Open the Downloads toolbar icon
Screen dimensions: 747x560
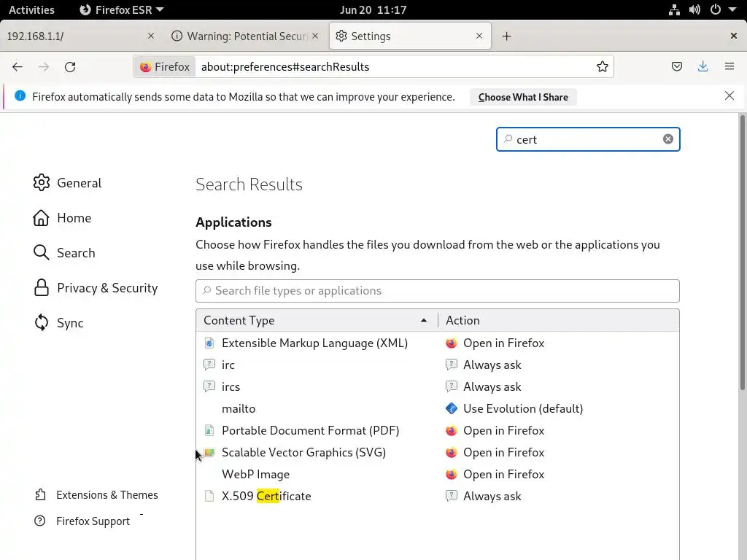pos(703,67)
